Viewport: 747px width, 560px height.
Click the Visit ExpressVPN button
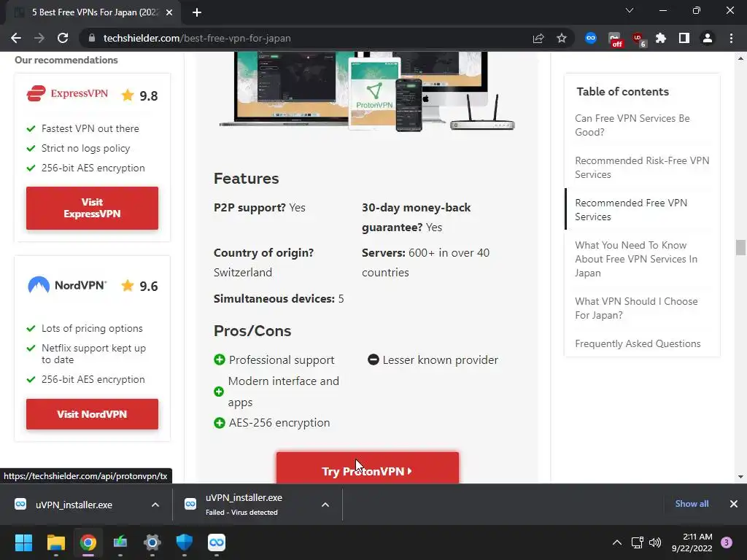(x=92, y=208)
